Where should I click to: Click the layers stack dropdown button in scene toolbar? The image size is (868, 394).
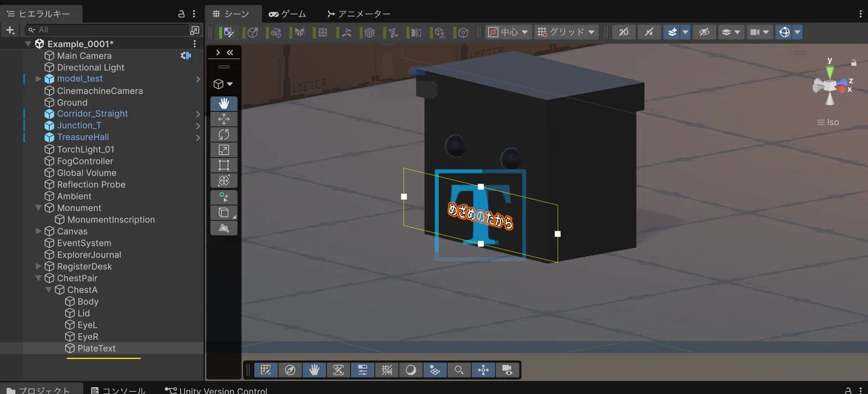731,33
